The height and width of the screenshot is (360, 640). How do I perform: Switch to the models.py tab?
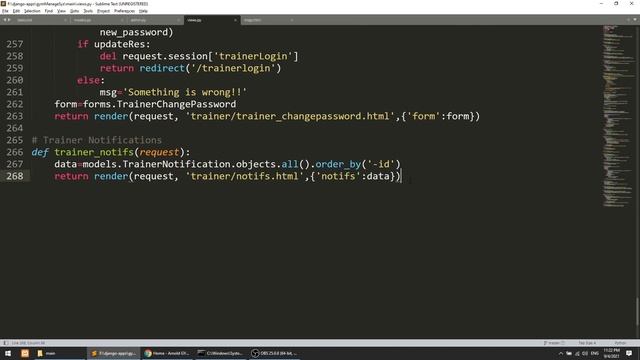click(98, 20)
